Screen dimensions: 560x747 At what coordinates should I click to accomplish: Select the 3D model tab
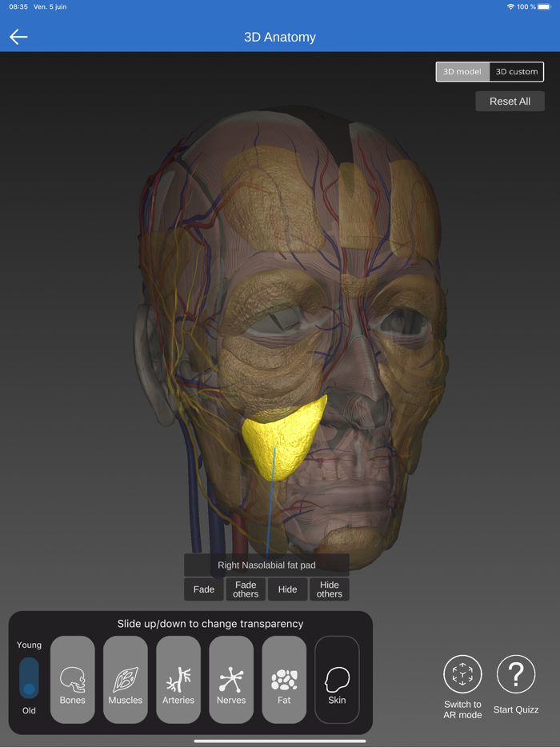click(462, 72)
